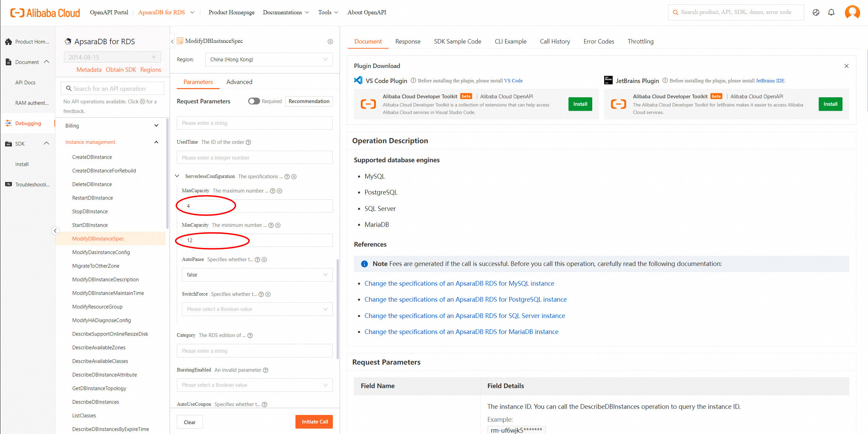
Task: Click the Product Home house icon
Action: (8, 41)
